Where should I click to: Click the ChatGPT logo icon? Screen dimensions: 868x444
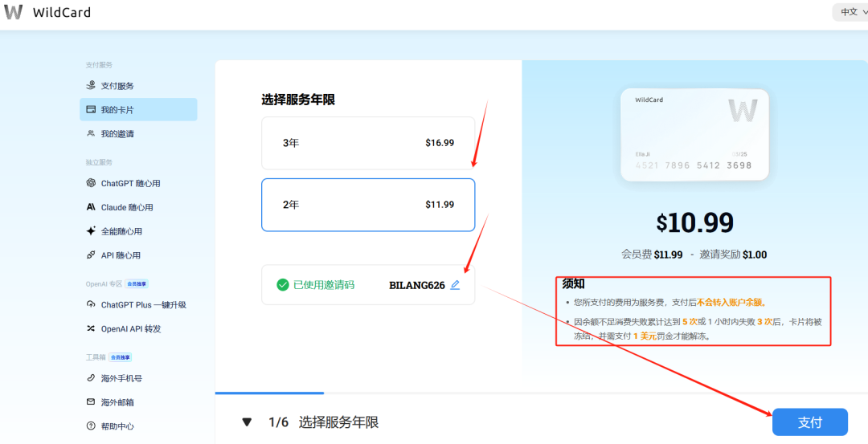click(92, 183)
